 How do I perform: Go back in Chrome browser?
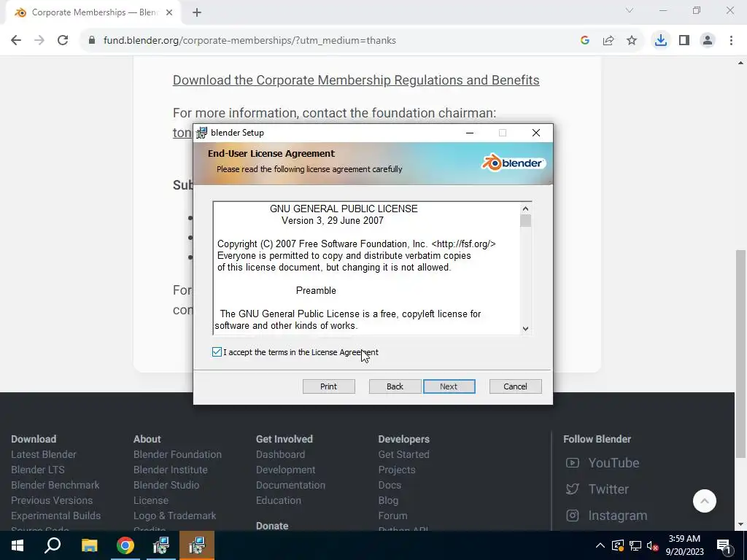click(x=16, y=41)
